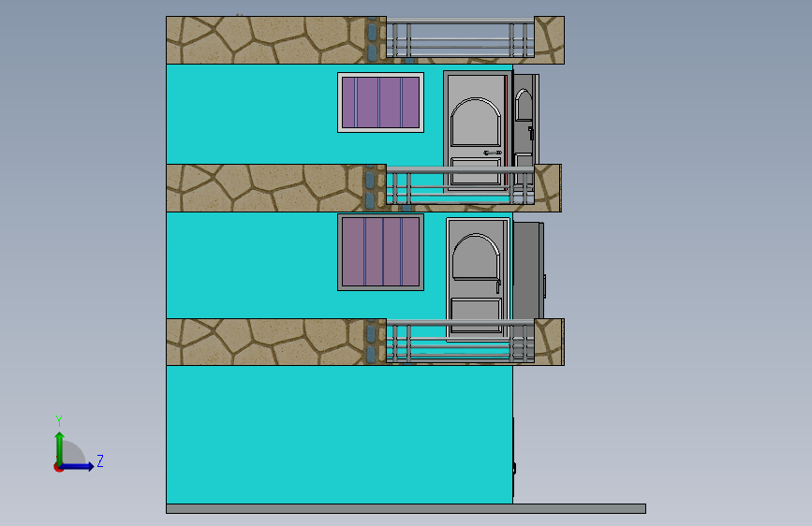Select the ground floor cyan wall face

pyautogui.click(x=339, y=434)
